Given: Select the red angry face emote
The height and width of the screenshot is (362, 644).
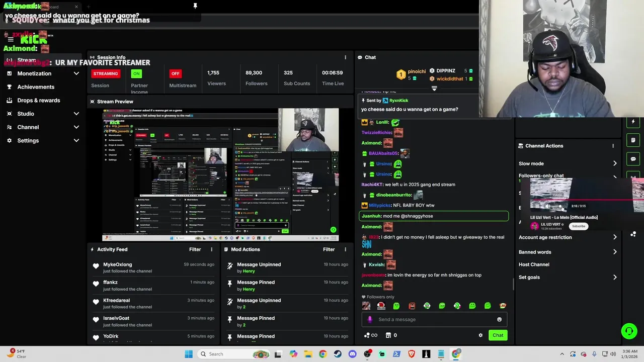Looking at the screenshot, I should 412,306.
